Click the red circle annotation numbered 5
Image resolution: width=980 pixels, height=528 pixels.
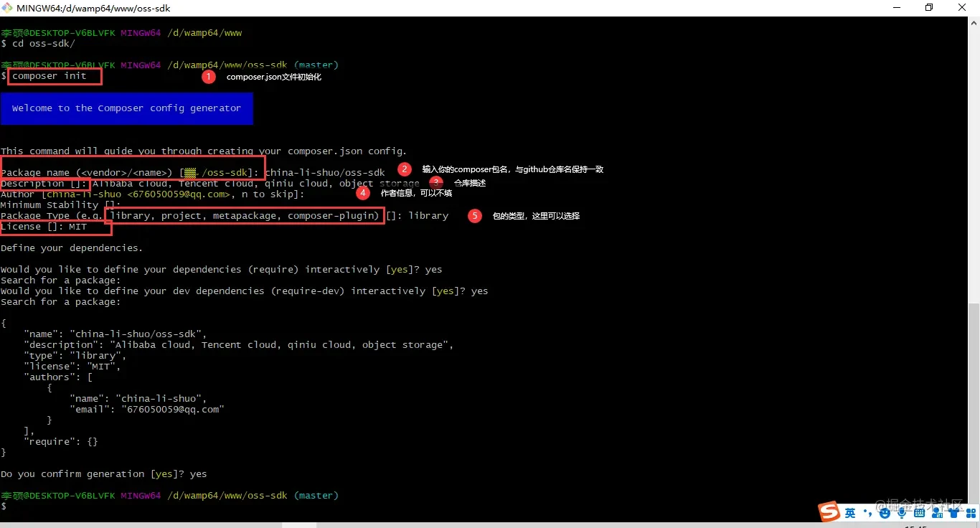pyautogui.click(x=475, y=216)
